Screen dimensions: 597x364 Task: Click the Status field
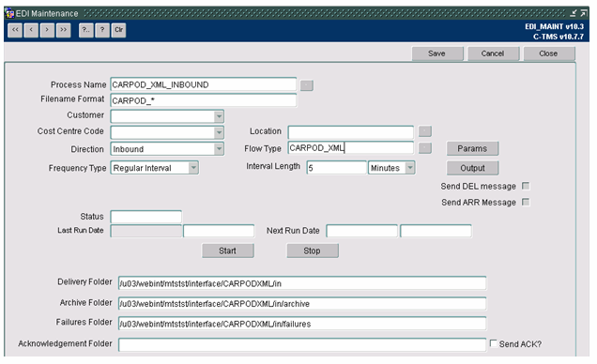point(145,217)
